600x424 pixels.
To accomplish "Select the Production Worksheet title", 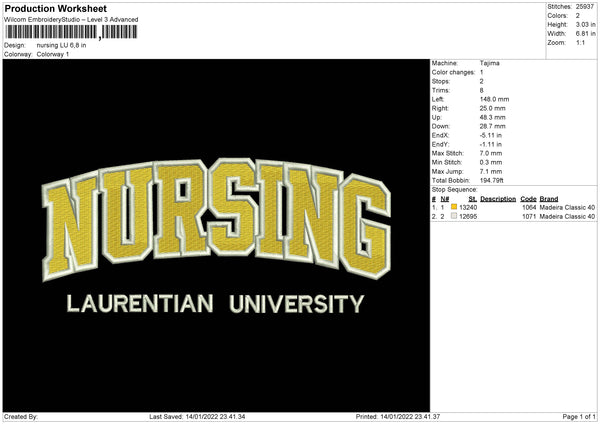I will pos(55,8).
